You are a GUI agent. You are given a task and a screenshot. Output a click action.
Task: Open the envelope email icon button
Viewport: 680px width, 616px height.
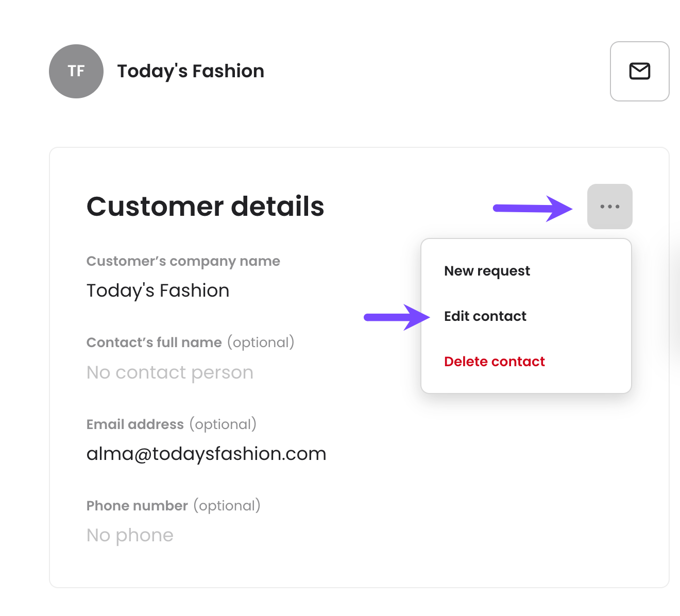click(639, 71)
